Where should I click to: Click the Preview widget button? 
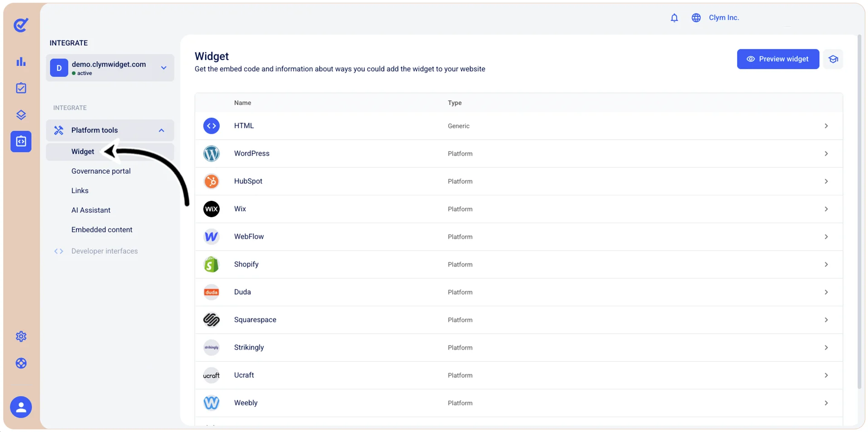[x=778, y=59]
